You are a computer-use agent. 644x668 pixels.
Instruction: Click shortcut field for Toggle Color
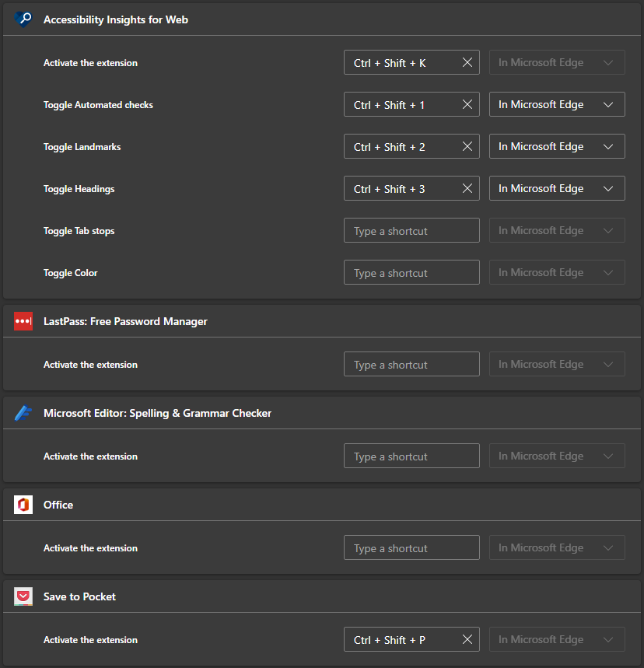pyautogui.click(x=411, y=272)
